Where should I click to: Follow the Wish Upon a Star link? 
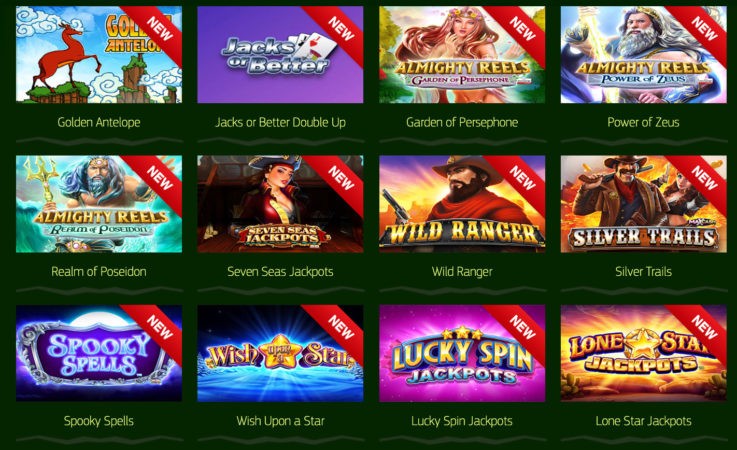(x=280, y=421)
